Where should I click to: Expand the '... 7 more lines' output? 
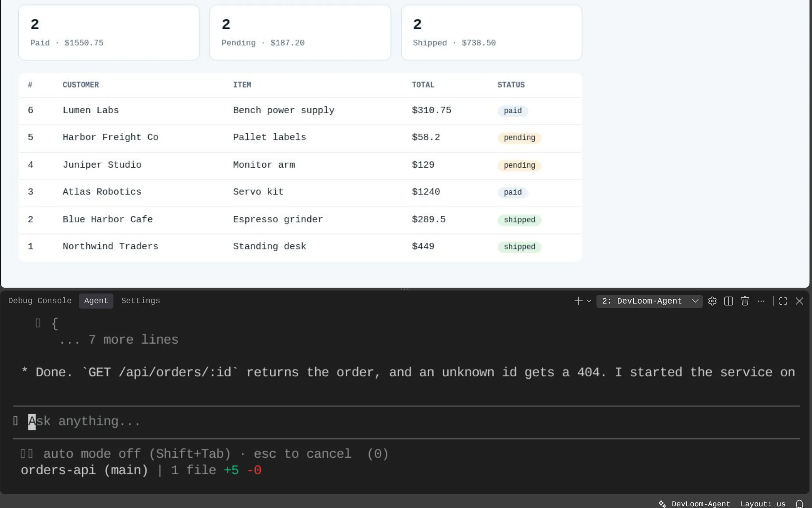click(x=119, y=340)
